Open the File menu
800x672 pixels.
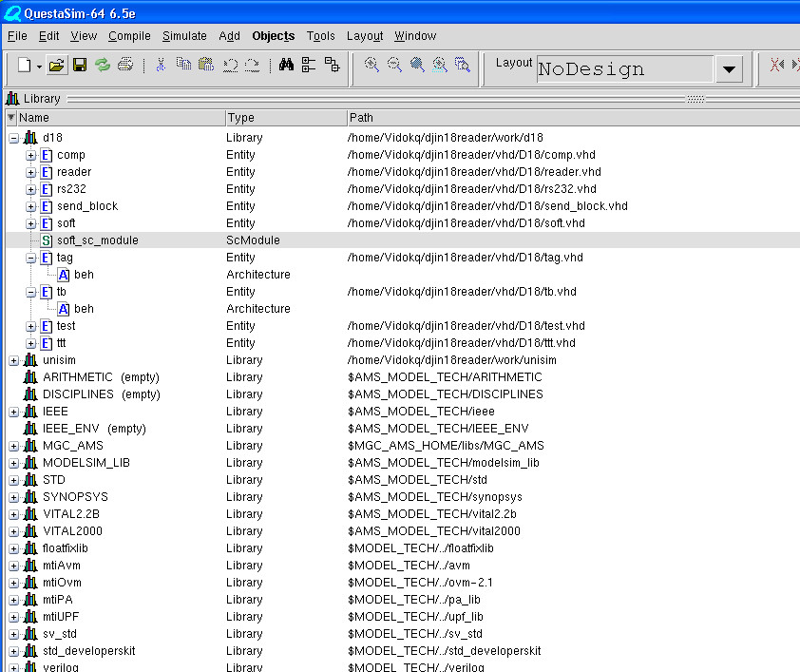(17, 36)
